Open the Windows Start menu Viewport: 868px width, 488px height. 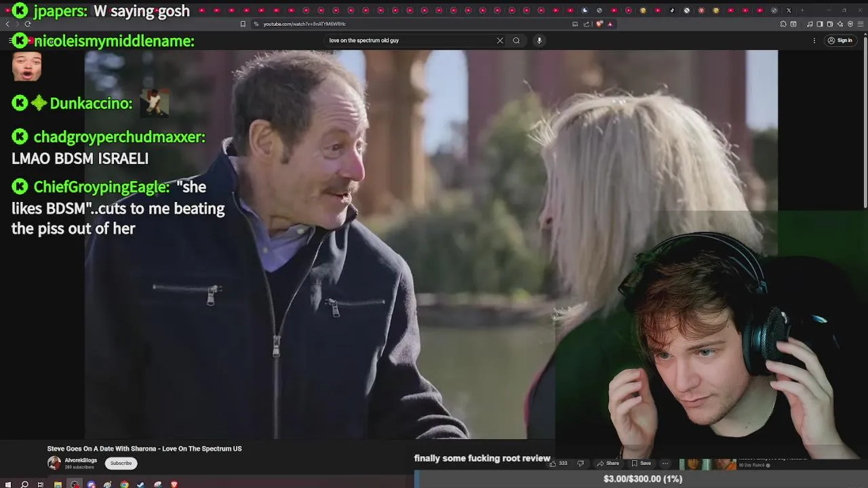8,484
